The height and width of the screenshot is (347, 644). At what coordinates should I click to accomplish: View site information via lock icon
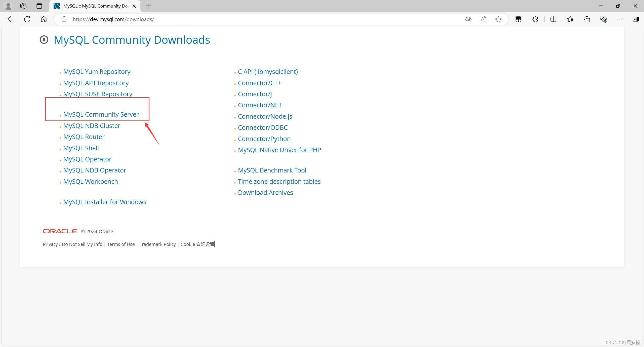point(64,19)
